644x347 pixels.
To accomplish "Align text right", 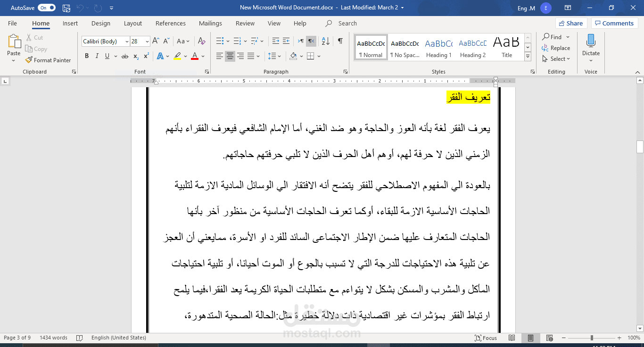I will (240, 56).
